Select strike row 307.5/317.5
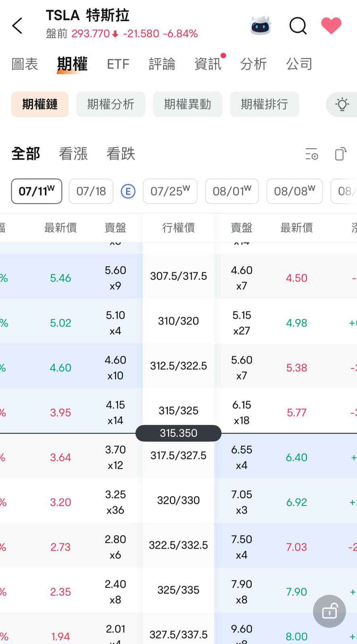The image size is (357, 644). [x=178, y=276]
